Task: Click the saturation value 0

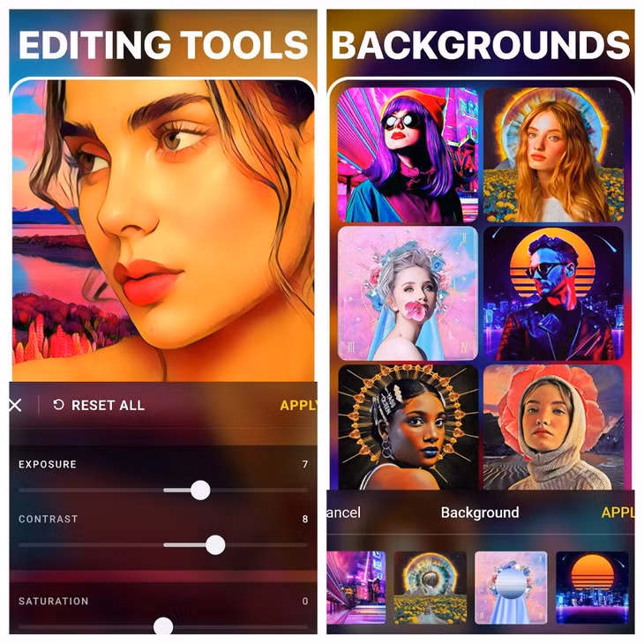Action: (x=305, y=602)
